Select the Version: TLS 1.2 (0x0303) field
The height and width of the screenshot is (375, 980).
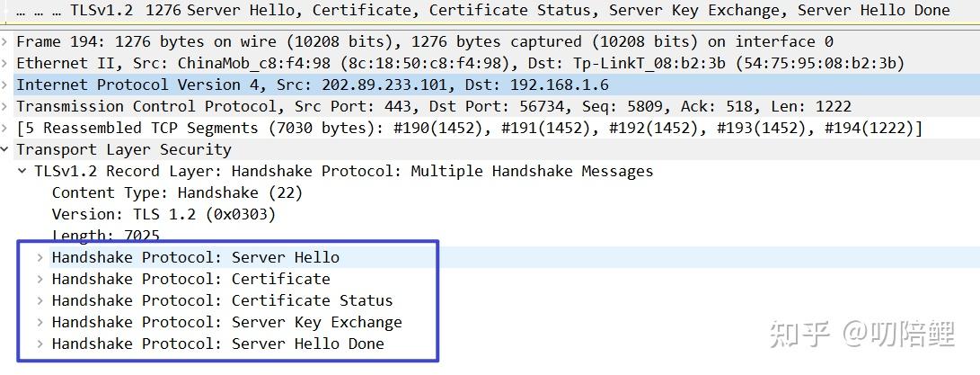pos(163,215)
